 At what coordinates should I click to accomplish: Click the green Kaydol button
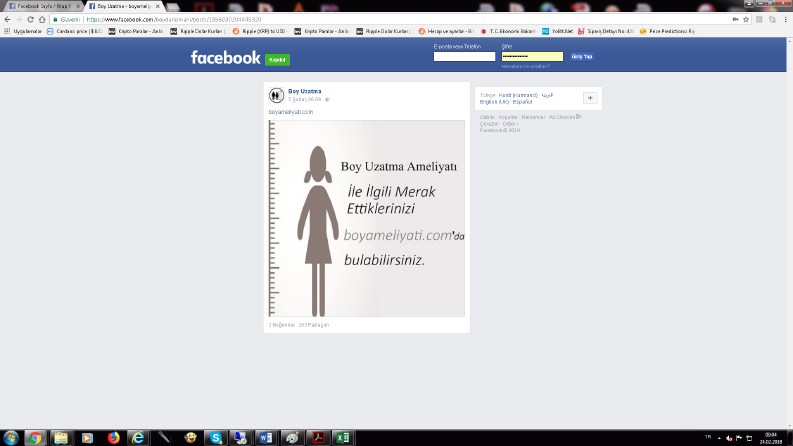[277, 60]
